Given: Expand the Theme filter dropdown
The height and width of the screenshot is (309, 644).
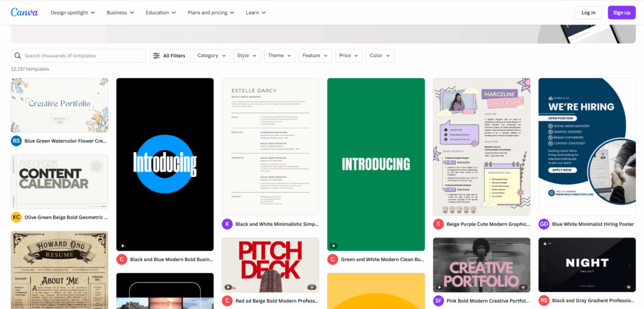Looking at the screenshot, I should (280, 56).
